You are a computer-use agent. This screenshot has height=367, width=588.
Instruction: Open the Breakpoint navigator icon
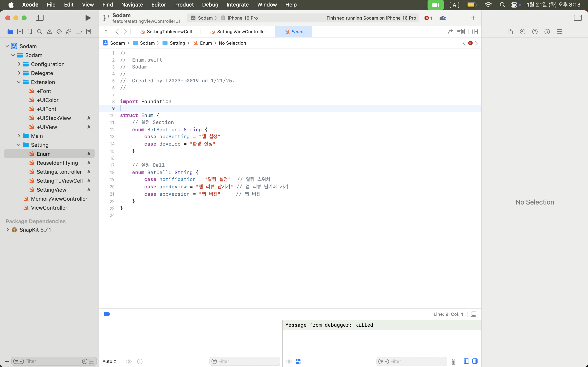(x=78, y=32)
